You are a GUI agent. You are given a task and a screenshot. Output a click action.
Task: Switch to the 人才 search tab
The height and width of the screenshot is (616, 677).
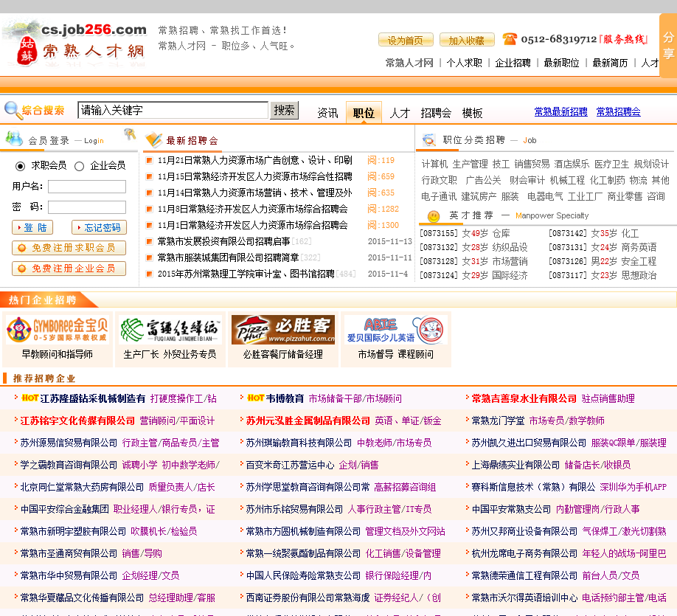[400, 113]
